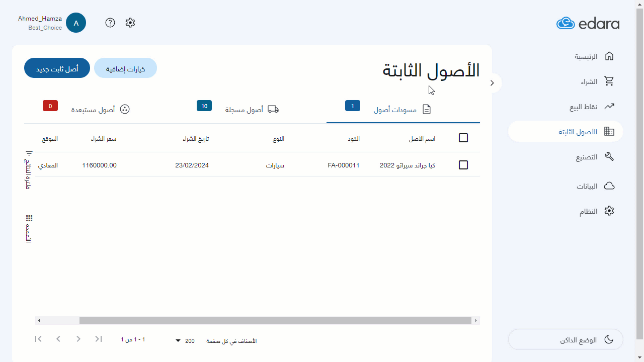Click the truck icon on أصول مسجلة tab
644x362 pixels.
[273, 109]
